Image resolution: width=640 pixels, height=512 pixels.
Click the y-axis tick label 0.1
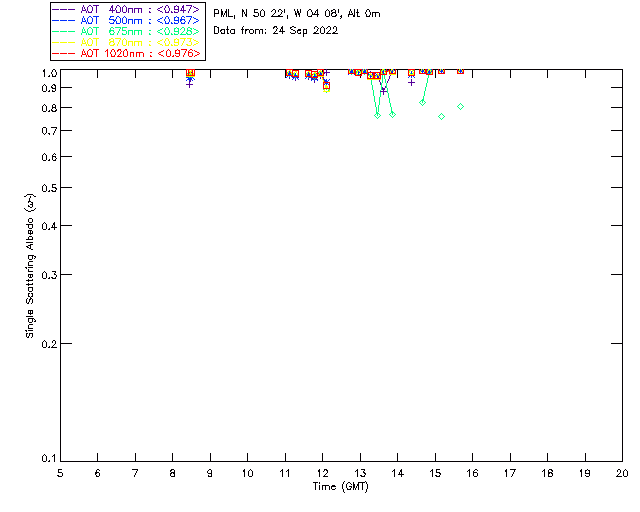[x=49, y=459]
